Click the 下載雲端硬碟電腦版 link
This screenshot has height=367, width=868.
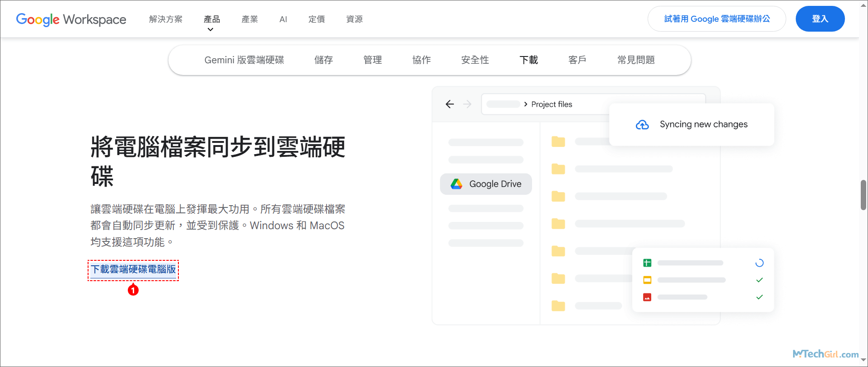[x=133, y=269]
